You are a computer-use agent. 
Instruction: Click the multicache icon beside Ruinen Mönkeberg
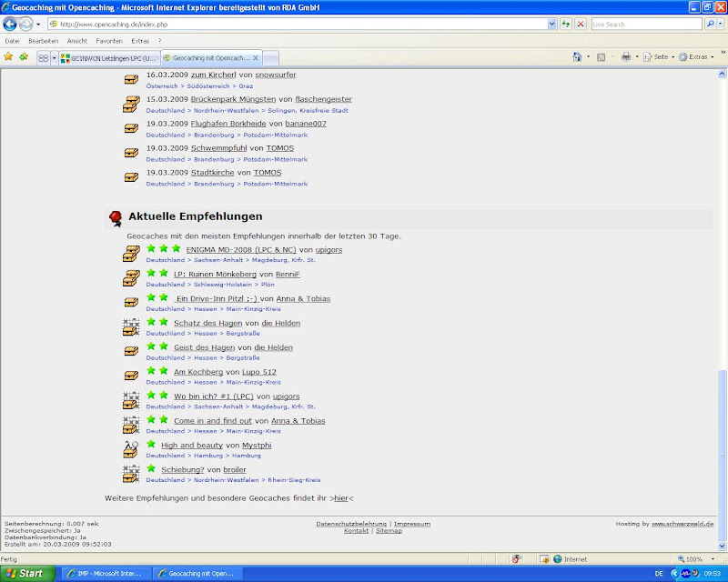coord(131,279)
